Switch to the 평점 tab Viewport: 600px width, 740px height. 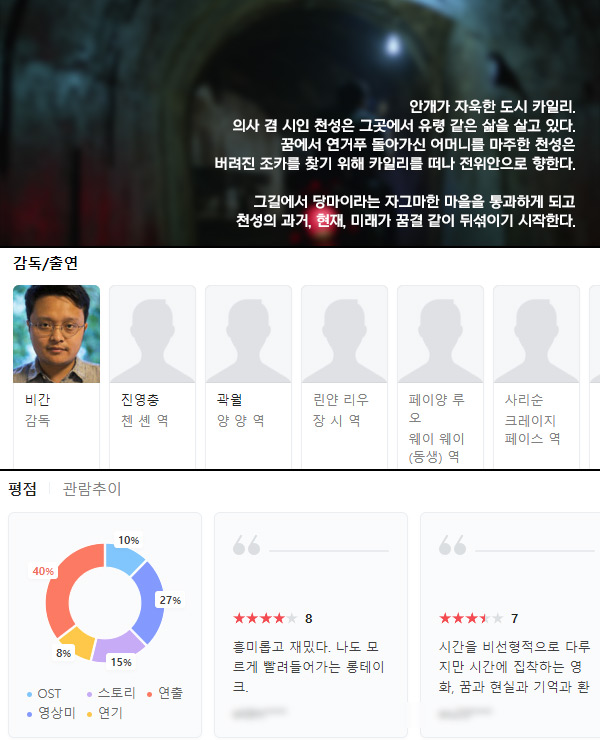pyautogui.click(x=22, y=488)
